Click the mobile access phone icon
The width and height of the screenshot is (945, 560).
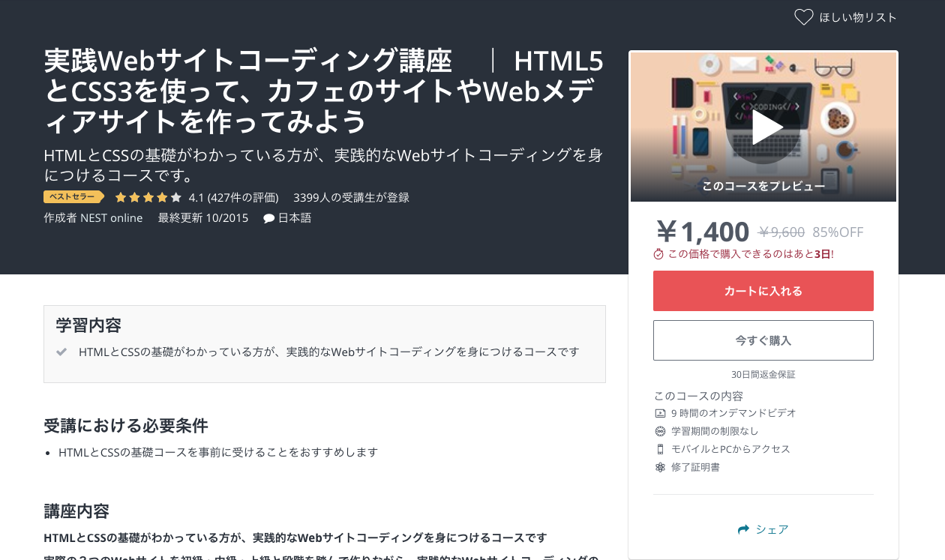[x=660, y=449]
